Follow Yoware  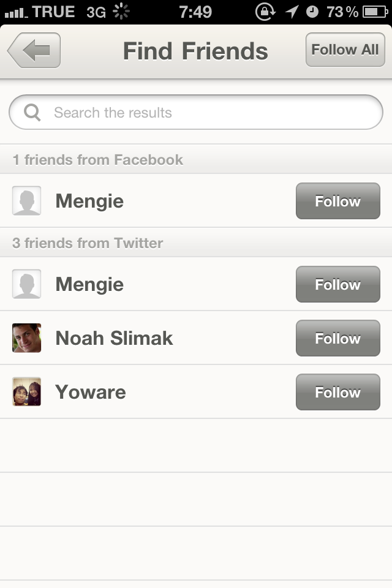coord(337,392)
